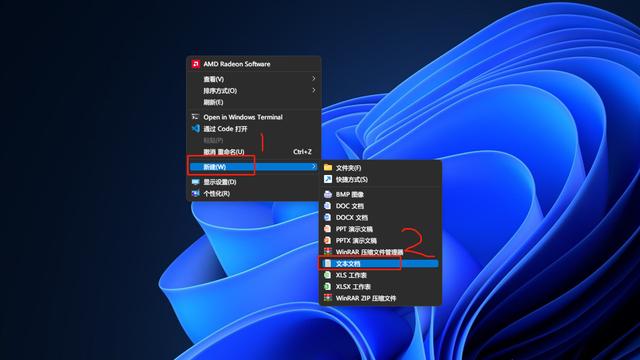This screenshot has height=360, width=640.
Task: Click the DOCX document icon
Action: (327, 217)
